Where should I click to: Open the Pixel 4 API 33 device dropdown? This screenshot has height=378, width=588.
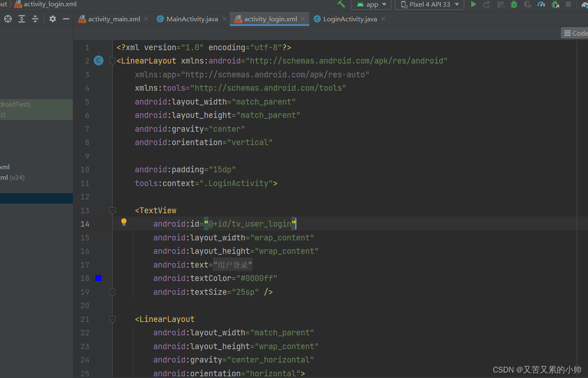click(x=430, y=5)
